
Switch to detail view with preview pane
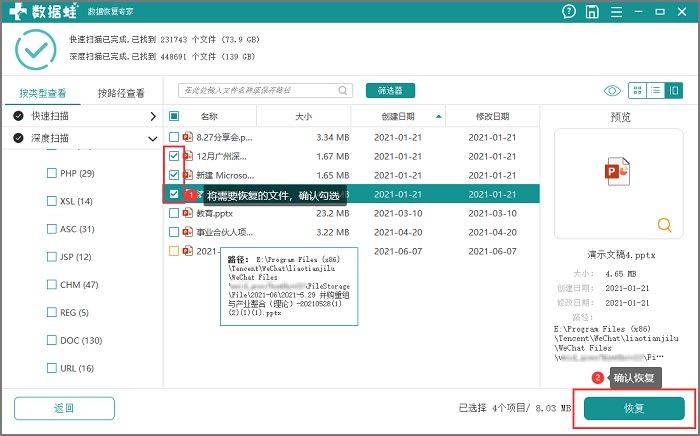[x=674, y=91]
